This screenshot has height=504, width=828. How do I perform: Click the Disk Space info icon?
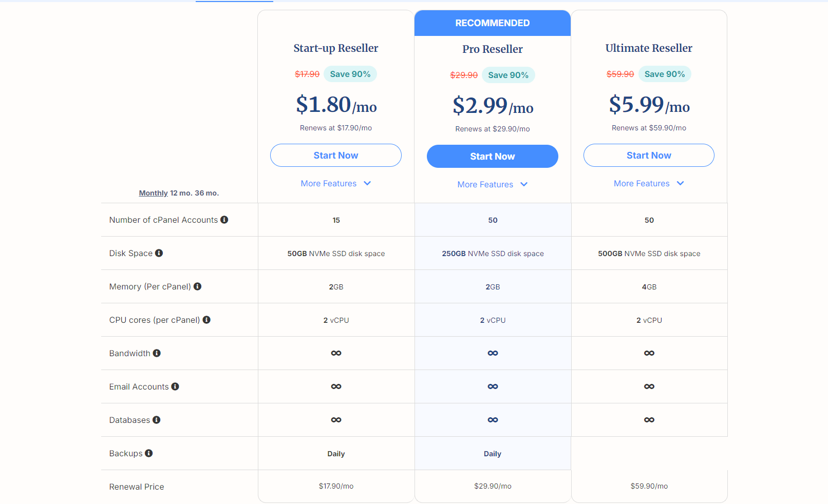point(159,253)
